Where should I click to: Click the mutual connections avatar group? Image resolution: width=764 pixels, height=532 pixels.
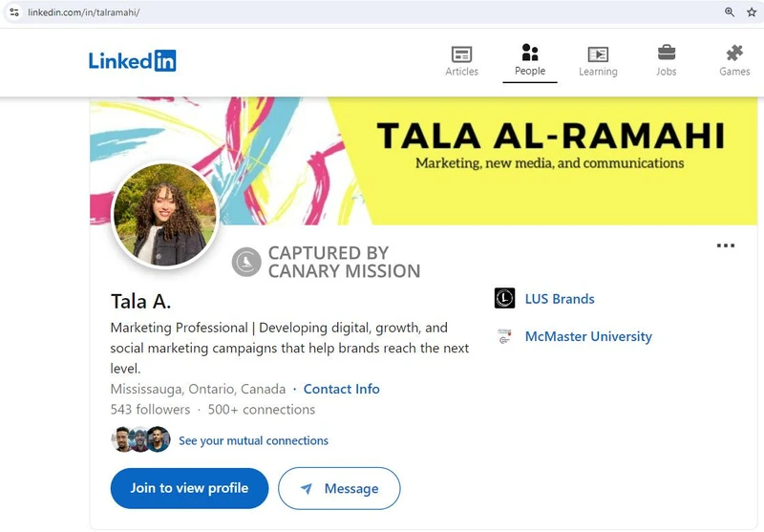tap(140, 439)
